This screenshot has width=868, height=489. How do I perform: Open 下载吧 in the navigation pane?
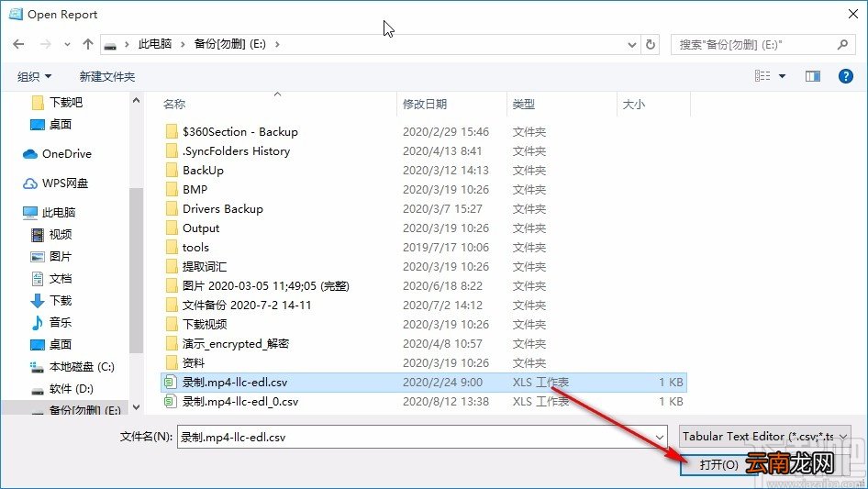[x=58, y=103]
